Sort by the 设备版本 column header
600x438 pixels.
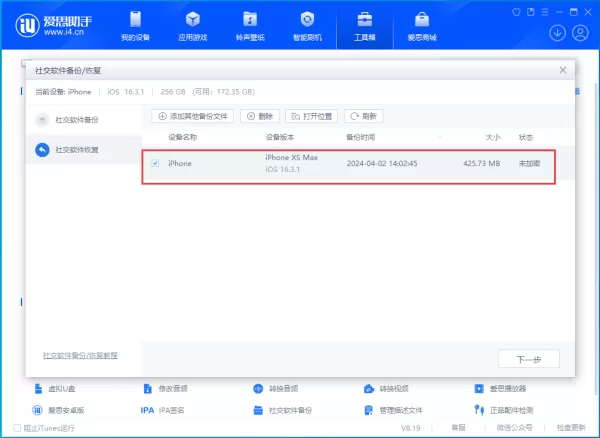tap(280, 137)
